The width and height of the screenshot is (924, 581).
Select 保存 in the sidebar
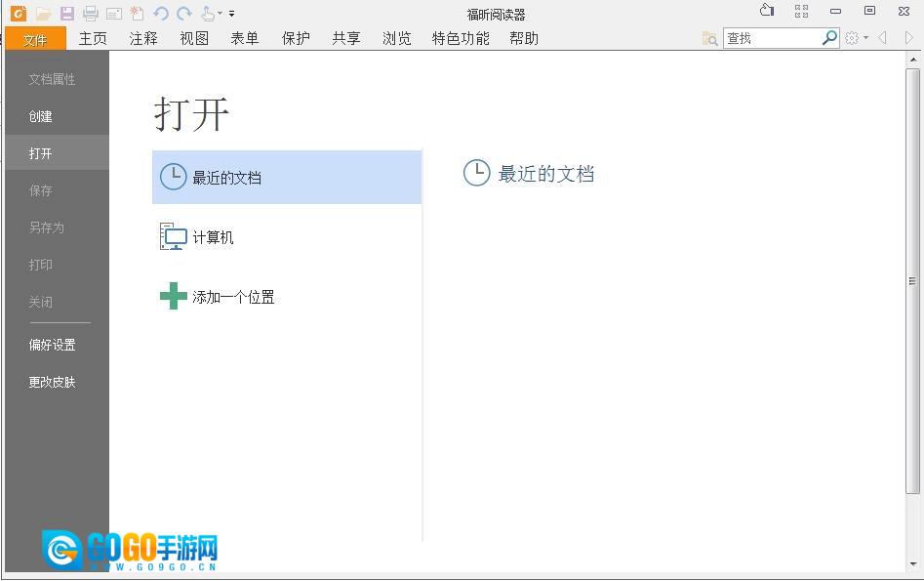tap(58, 190)
